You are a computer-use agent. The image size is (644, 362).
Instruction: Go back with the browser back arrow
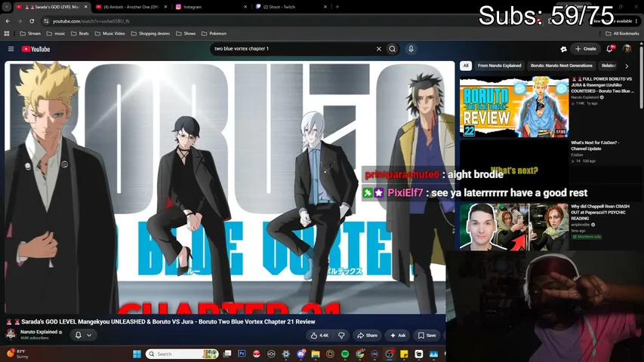pyautogui.click(x=8, y=21)
